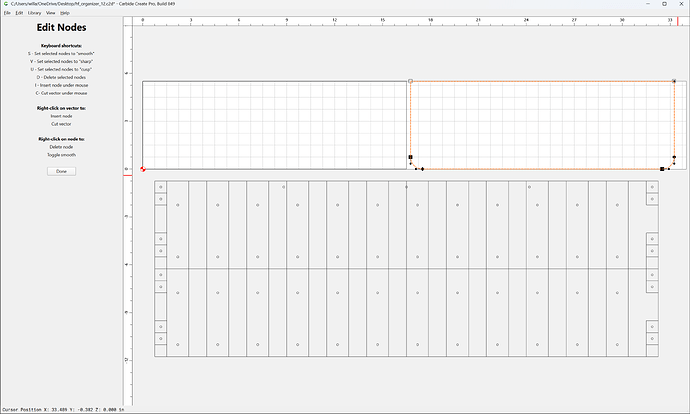Click the 'Cut vector' text line
Image resolution: width=690 pixels, height=414 pixels.
pos(62,124)
